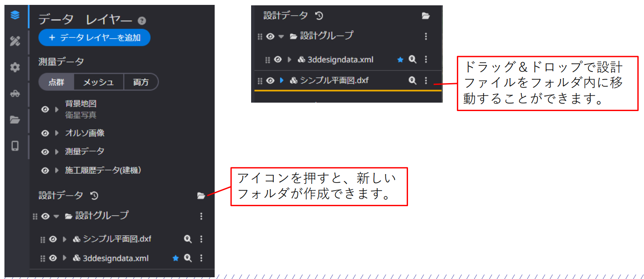Image resolution: width=644 pixels, height=279 pixels.
Task: Expand the 測量データ layer row
Action: (56, 152)
